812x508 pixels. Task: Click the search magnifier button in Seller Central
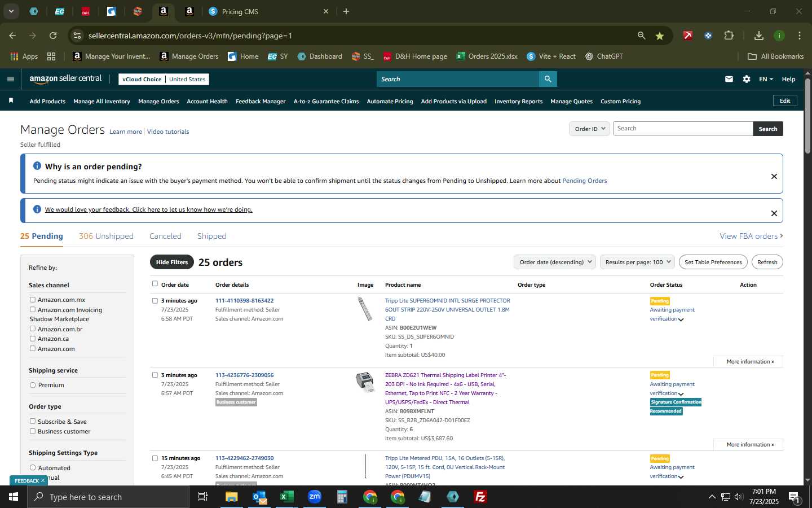pyautogui.click(x=548, y=79)
